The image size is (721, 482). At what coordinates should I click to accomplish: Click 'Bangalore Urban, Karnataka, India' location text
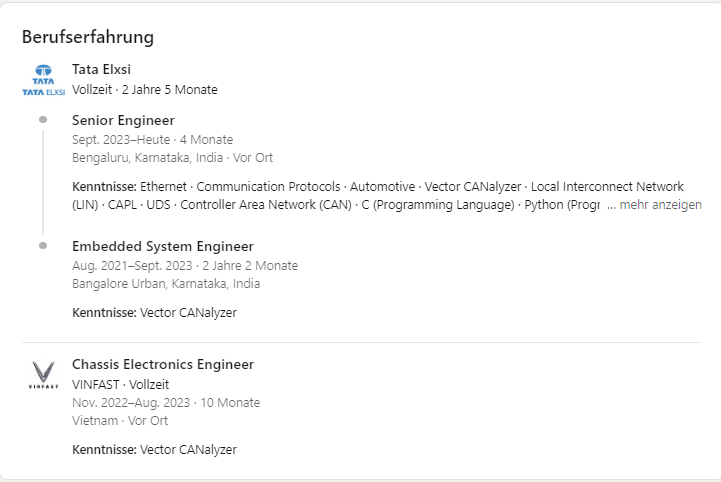166,284
